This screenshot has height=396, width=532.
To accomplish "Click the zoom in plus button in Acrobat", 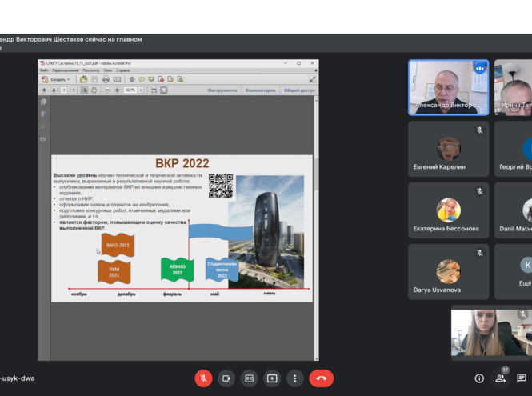I will point(118,90).
